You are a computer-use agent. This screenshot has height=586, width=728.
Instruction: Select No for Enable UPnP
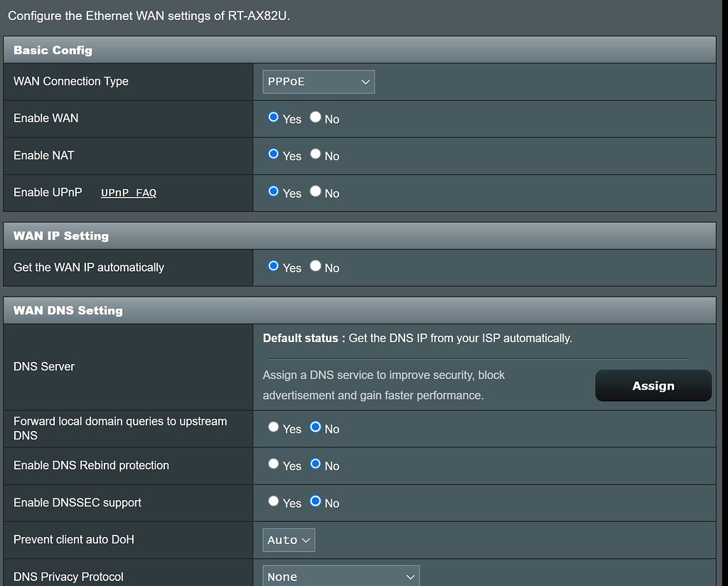click(315, 191)
